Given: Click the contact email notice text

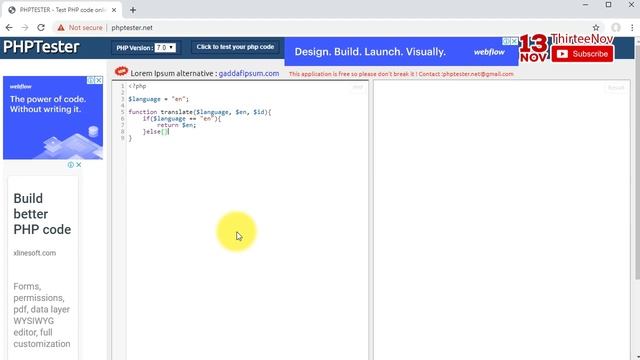Looking at the screenshot, I should [x=401, y=74].
